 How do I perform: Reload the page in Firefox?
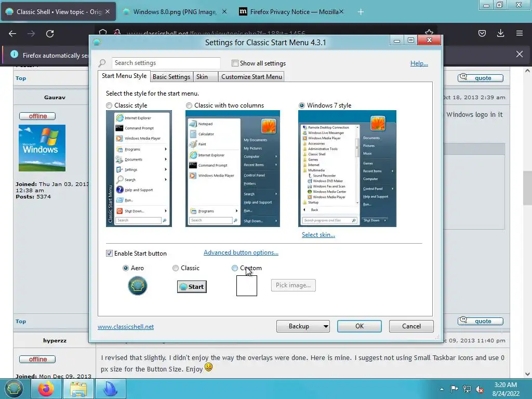coord(50,34)
